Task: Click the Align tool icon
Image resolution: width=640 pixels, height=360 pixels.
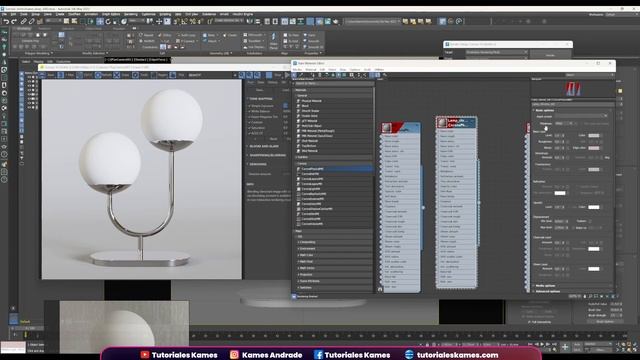Action: [x=257, y=21]
